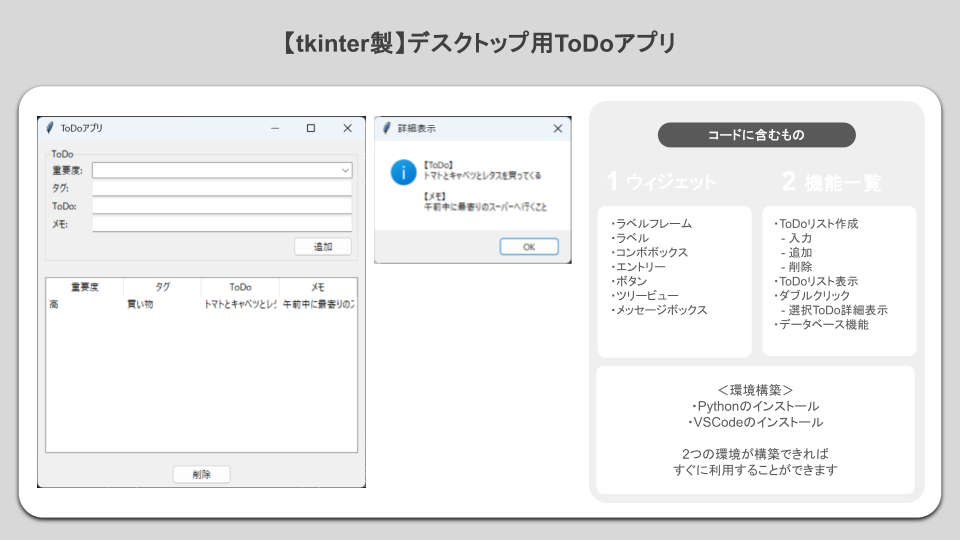Minimize the ToDoアプリ window
Screen dimensions: 960x540
[x=275, y=128]
